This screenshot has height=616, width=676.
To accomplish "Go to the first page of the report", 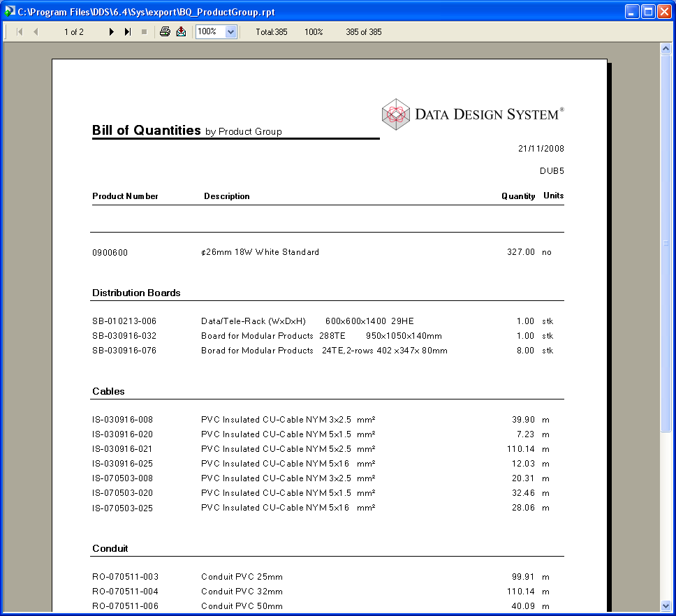I will coord(19,31).
